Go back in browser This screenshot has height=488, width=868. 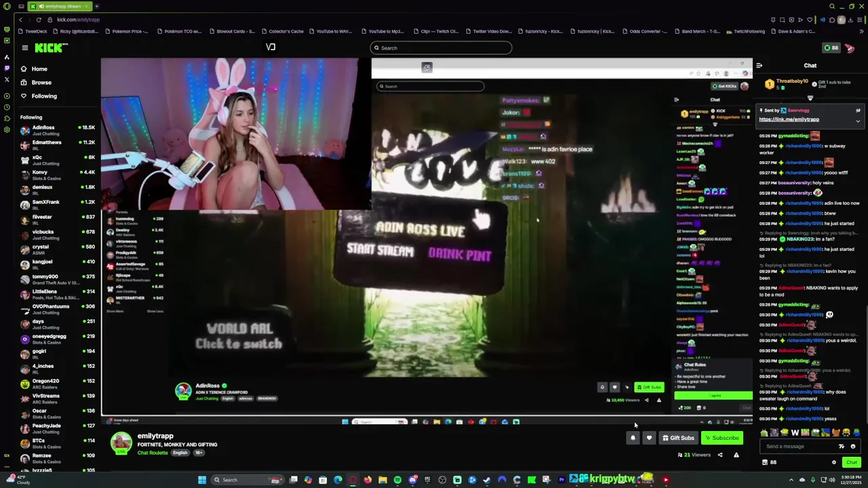[20, 20]
